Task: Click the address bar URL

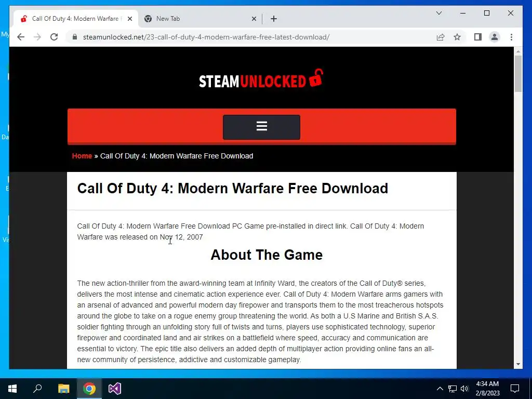Action: 206,37
